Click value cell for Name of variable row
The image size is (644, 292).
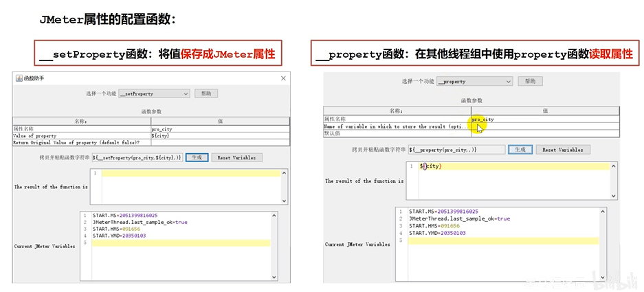click(x=545, y=126)
